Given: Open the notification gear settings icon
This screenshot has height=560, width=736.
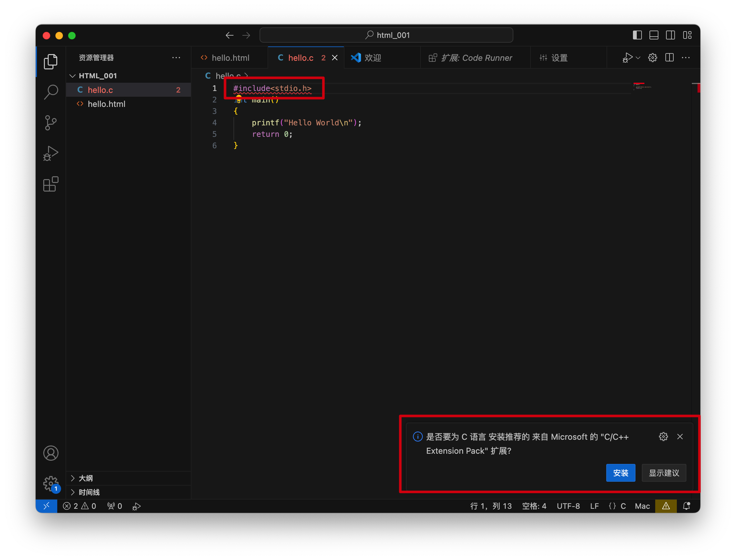Looking at the screenshot, I should [663, 437].
